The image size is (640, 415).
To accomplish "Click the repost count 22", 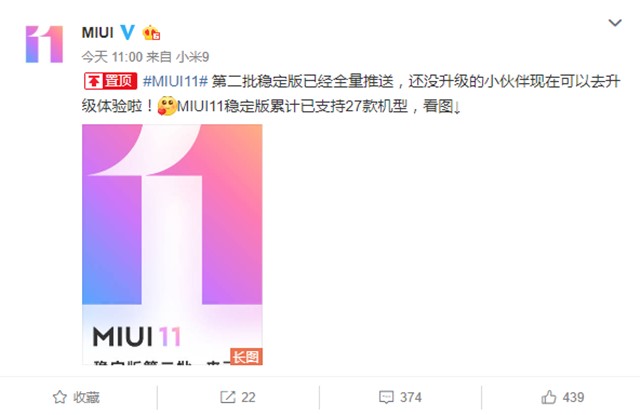I will point(248,397).
